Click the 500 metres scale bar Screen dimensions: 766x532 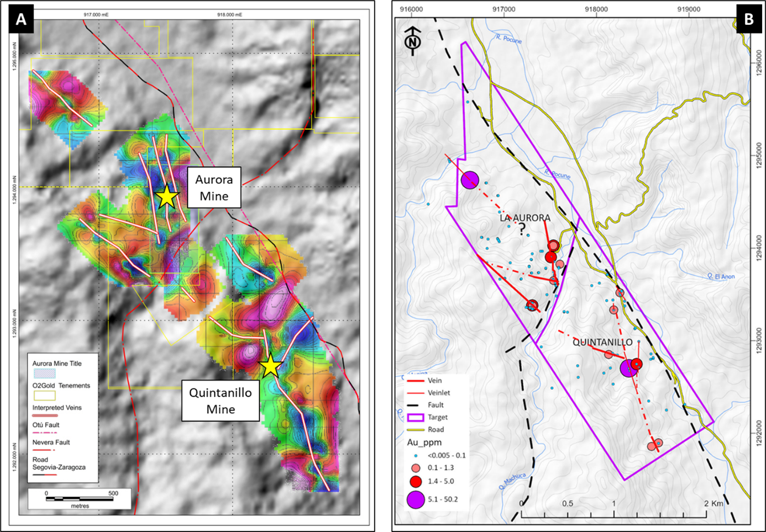click(80, 499)
